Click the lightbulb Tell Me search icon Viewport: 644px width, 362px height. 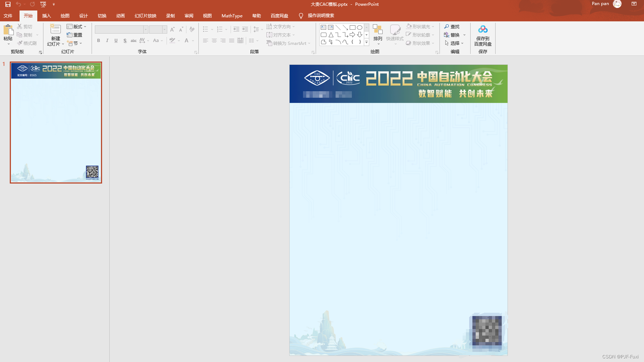coord(301,16)
